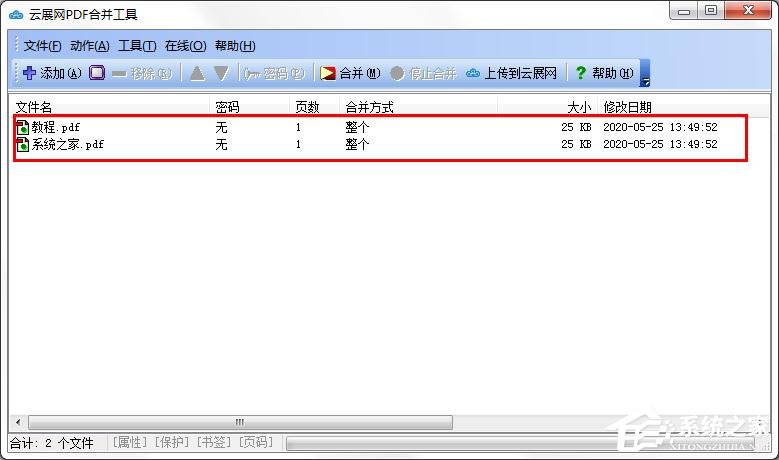Sort by the 文件名 column header
The image size is (779, 460).
tap(109, 107)
